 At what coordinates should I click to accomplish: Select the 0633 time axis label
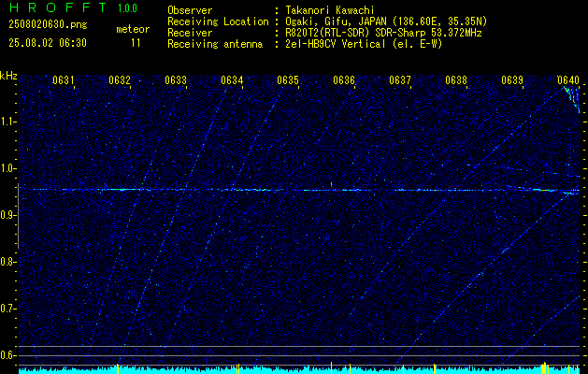click(x=176, y=80)
